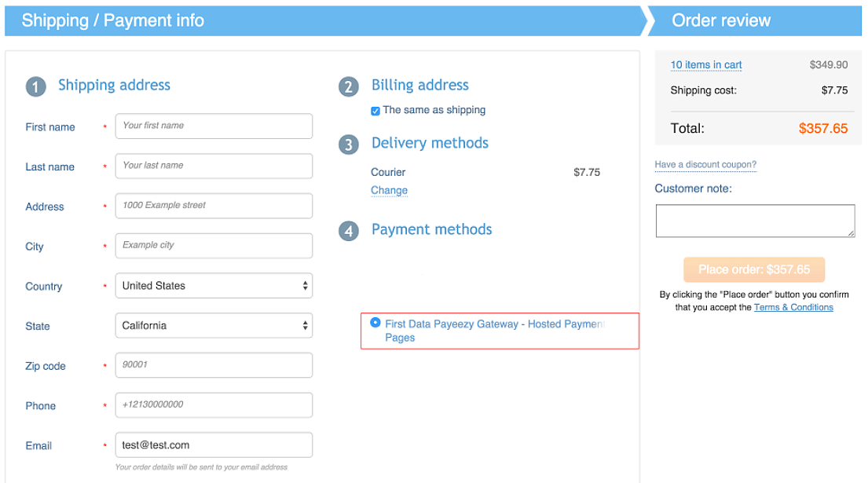Viewport: 868px width, 483px height.
Task: Select First Data Payeezy Gateway radio option
Action: [375, 322]
